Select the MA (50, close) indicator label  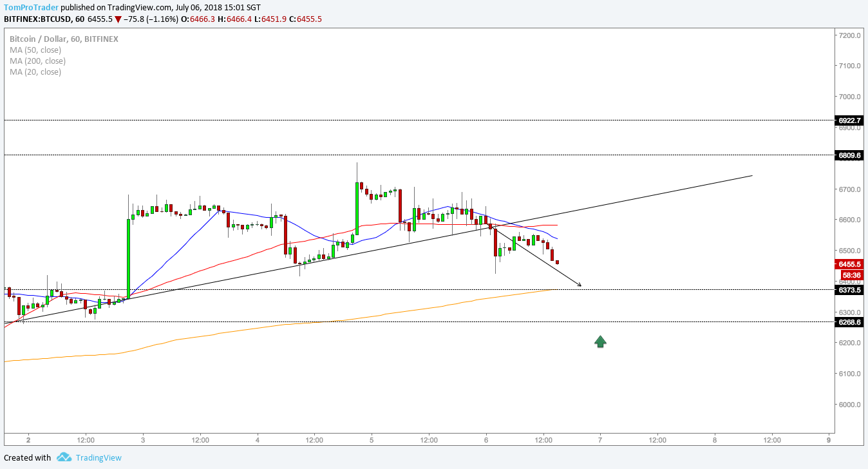(x=35, y=50)
